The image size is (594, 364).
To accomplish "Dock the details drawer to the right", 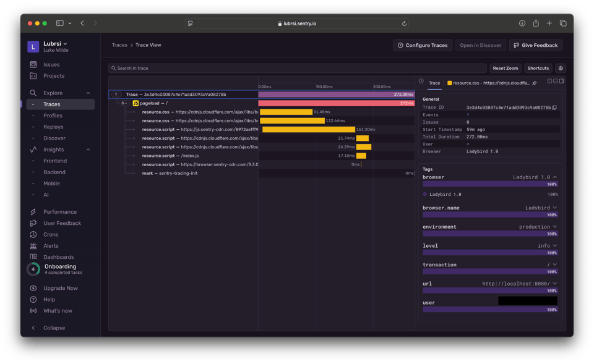I will coord(562,82).
